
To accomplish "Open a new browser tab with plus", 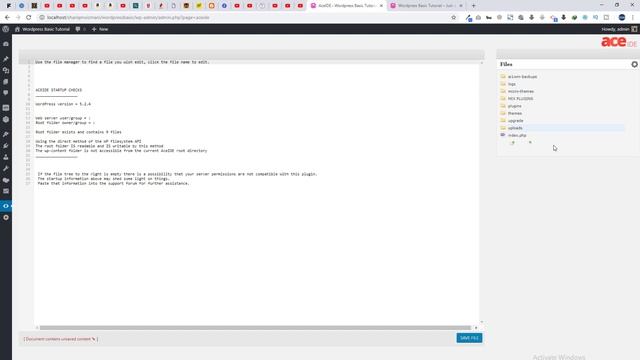I will pos(473,6).
